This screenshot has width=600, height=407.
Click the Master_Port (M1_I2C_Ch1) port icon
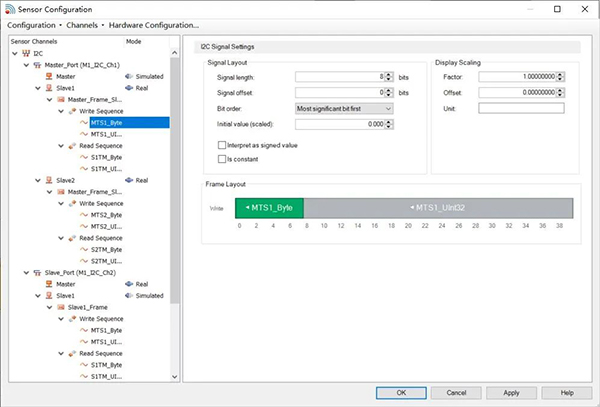coord(37,65)
